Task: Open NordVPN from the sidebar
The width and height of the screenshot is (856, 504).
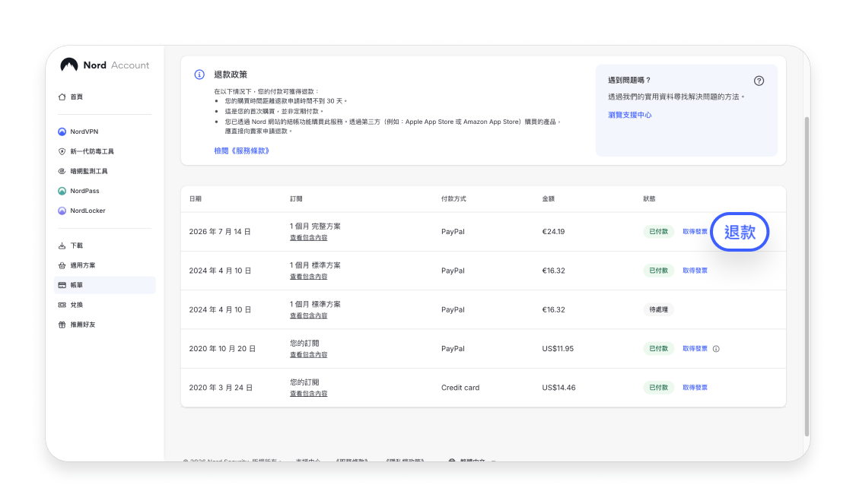Action: pyautogui.click(x=78, y=132)
